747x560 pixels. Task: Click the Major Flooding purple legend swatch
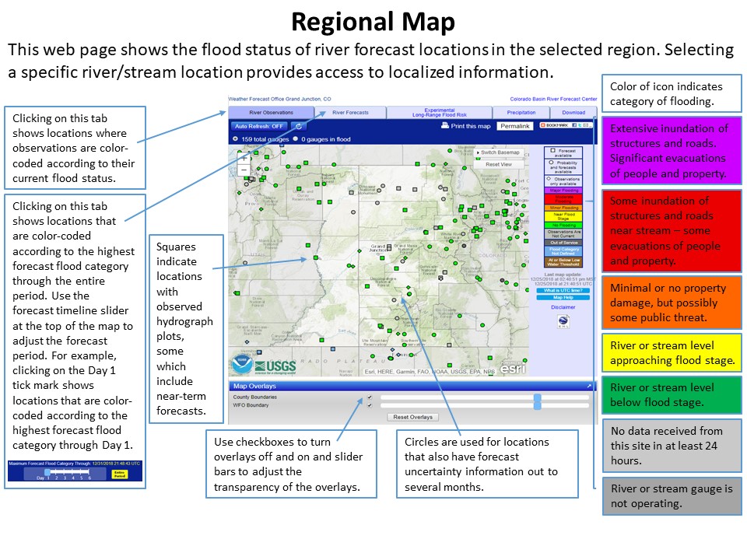[563, 191]
